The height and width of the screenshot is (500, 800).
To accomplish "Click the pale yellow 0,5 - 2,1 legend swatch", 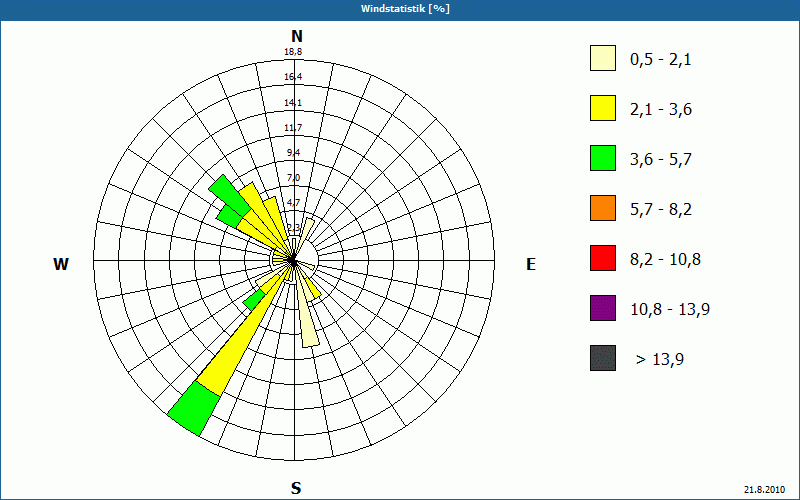I will (603, 58).
